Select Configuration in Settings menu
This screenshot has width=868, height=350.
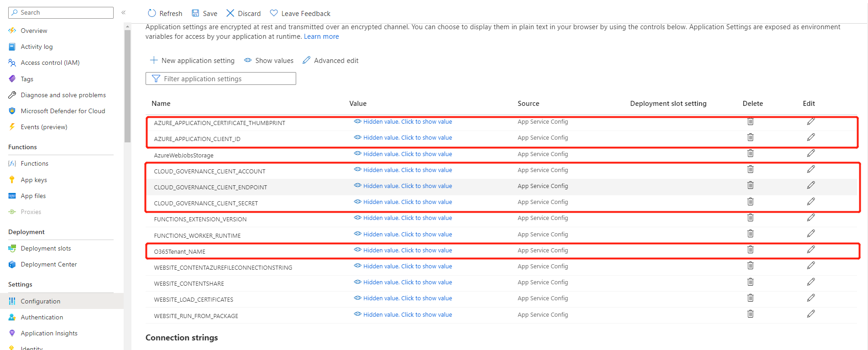(40, 301)
